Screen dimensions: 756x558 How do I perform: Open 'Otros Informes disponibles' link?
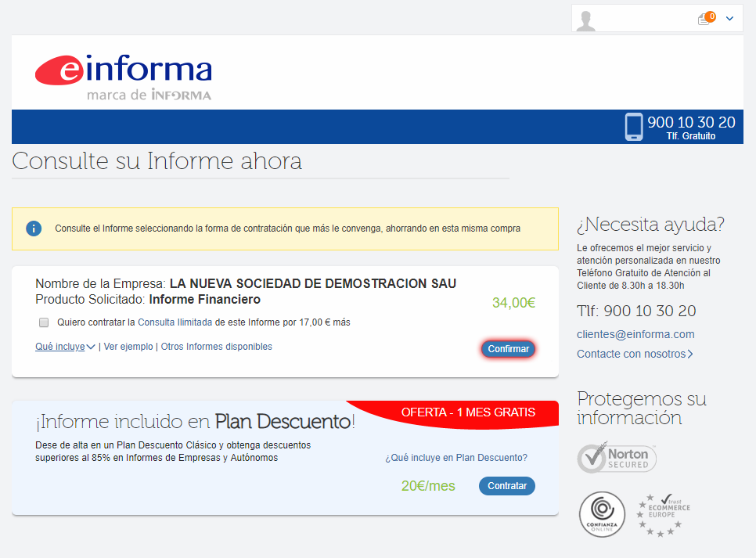(217, 346)
